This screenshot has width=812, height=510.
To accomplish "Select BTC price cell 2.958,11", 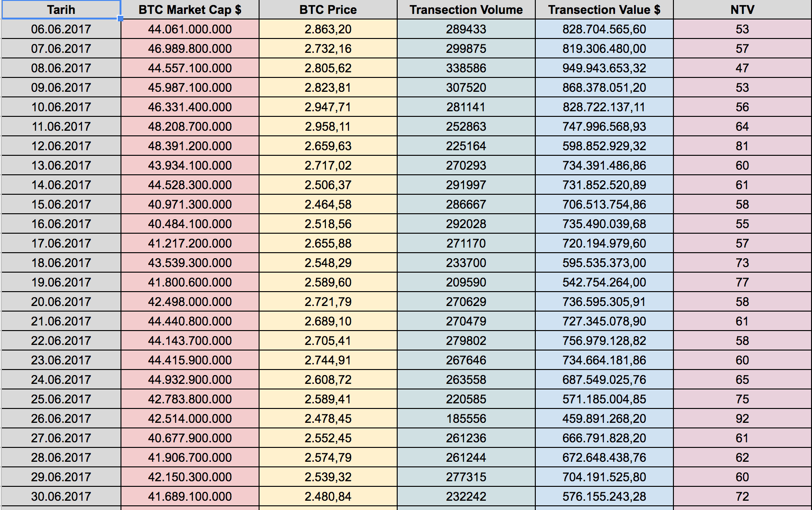I will (x=328, y=127).
